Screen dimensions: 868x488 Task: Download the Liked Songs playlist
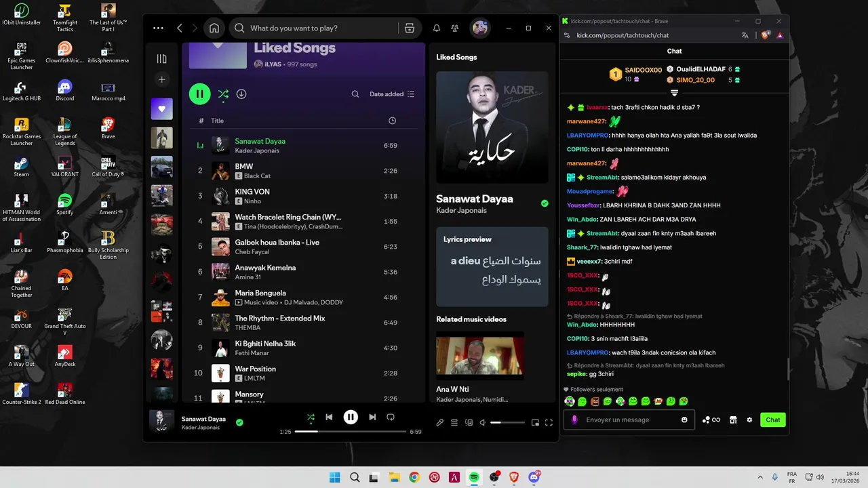pos(241,94)
